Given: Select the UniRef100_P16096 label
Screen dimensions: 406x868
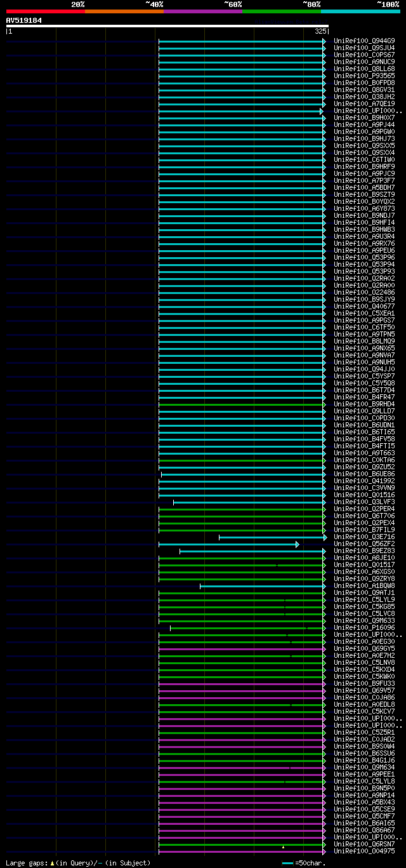Looking at the screenshot, I should [x=364, y=627].
